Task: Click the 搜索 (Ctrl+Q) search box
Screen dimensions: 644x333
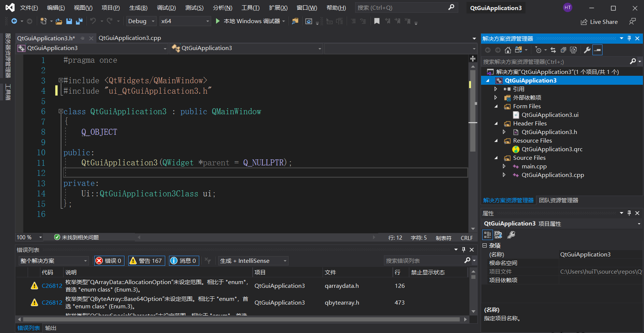Action: tap(406, 7)
